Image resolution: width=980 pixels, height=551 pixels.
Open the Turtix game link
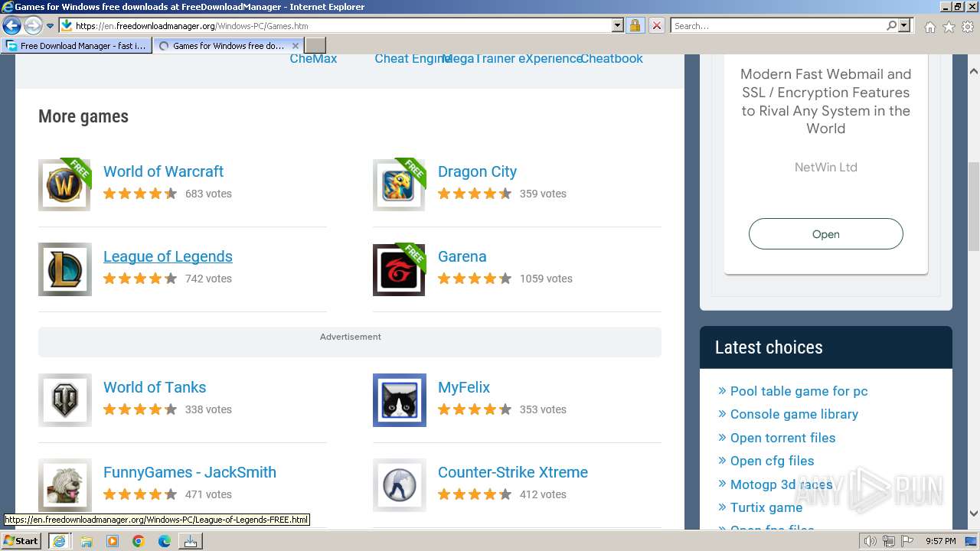tap(766, 507)
